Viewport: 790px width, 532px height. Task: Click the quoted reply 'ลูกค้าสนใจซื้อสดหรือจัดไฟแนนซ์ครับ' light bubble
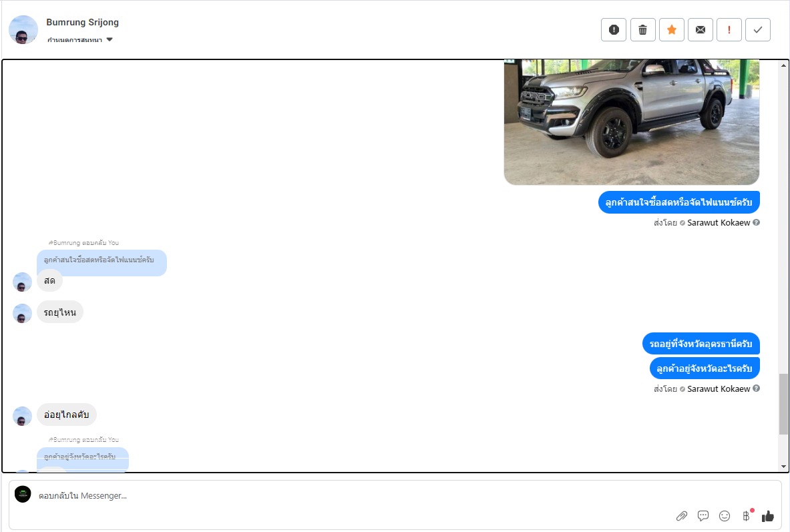(102, 260)
